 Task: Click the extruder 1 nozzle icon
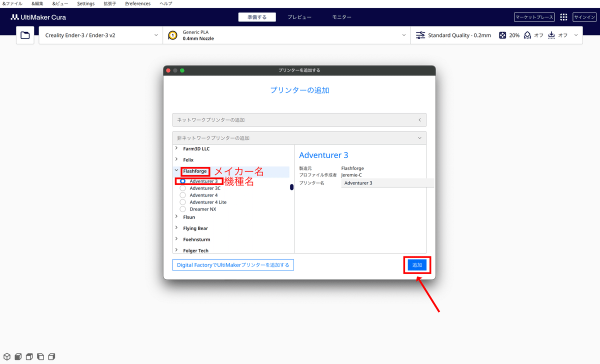(x=172, y=35)
